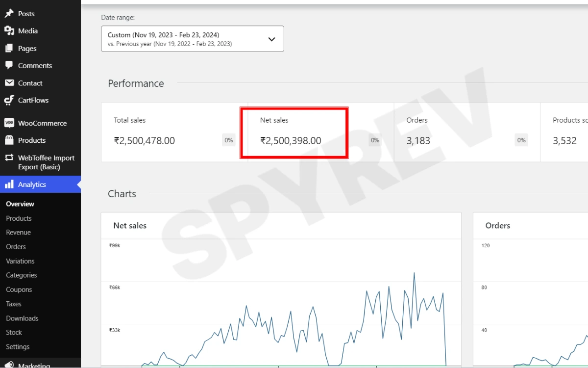Click the Posts pushpin icon

point(9,14)
